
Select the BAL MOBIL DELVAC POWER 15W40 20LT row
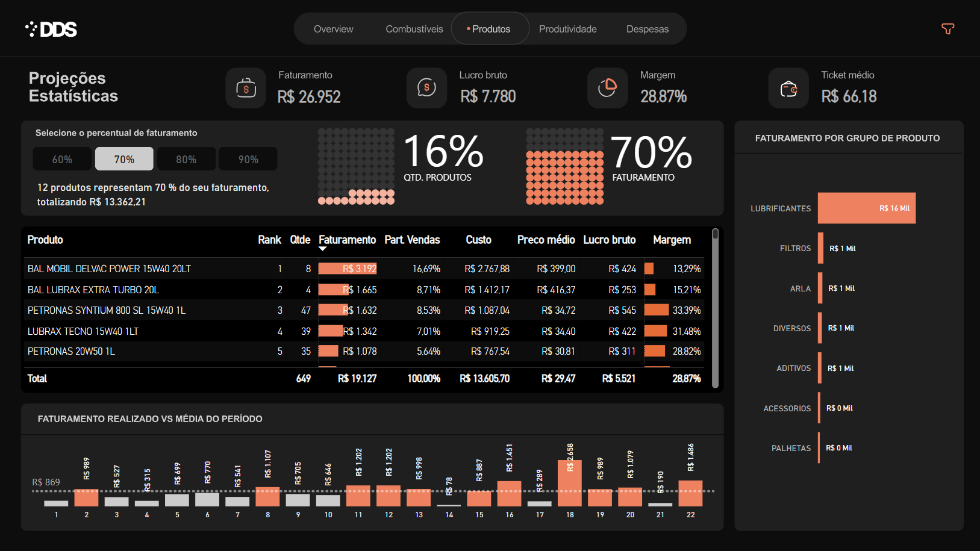click(x=364, y=269)
